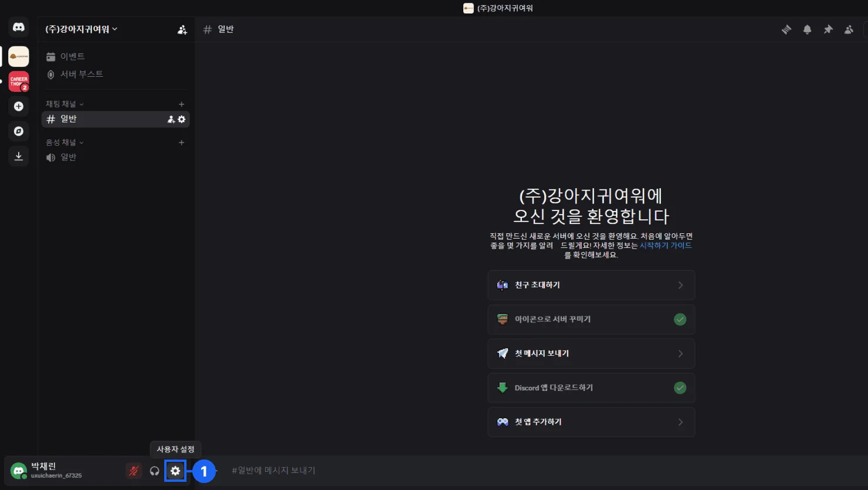
Task: Open 서버 부스트 in the sidebar
Action: 82,74
